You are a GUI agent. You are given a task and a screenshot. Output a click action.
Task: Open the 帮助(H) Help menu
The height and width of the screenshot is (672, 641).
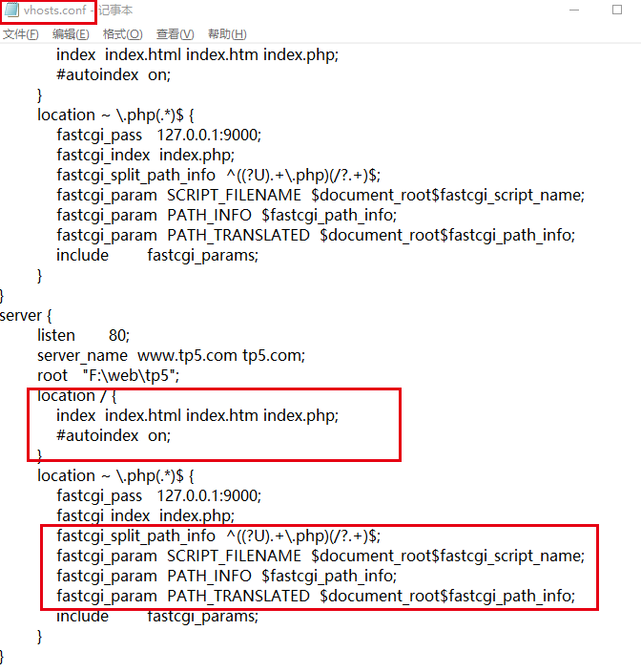pos(227,33)
